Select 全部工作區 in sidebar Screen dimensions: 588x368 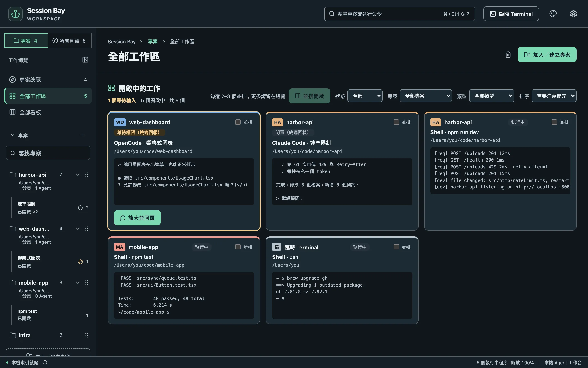point(48,96)
